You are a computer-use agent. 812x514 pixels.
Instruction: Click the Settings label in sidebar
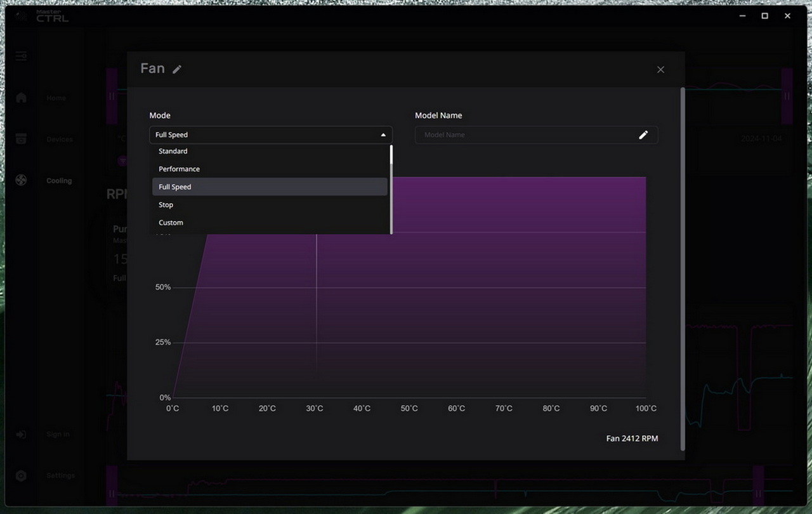pyautogui.click(x=60, y=476)
